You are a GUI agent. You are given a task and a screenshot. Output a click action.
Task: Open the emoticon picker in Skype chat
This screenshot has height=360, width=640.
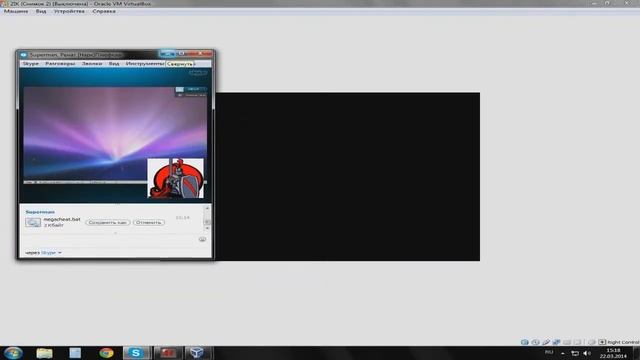(x=202, y=239)
